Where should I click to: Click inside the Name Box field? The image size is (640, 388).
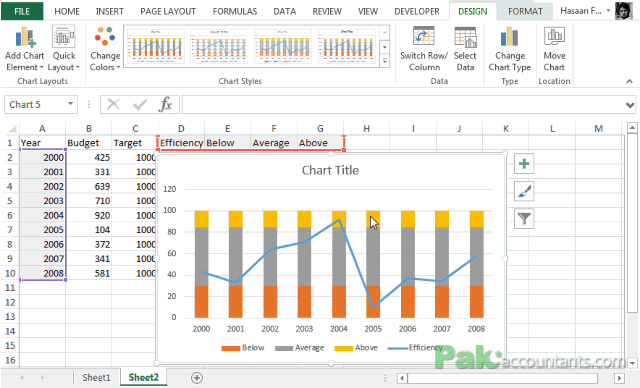tap(35, 104)
